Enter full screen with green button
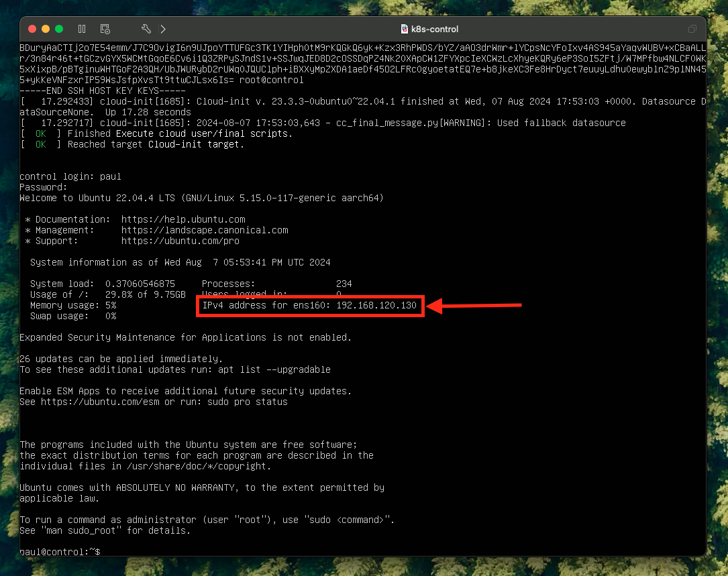 click(59, 29)
